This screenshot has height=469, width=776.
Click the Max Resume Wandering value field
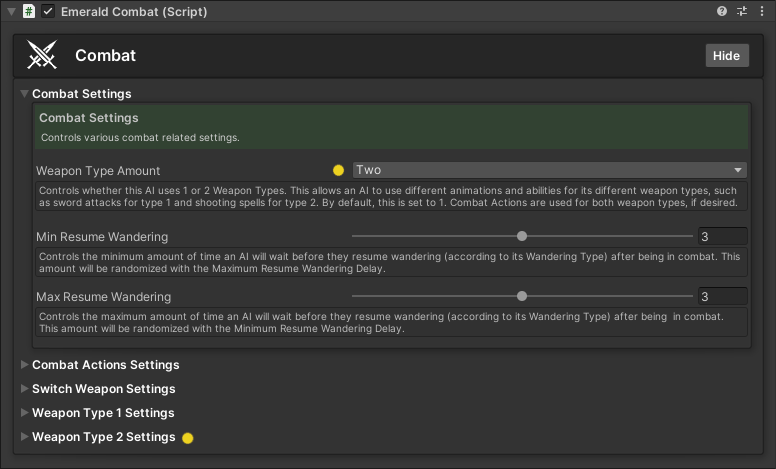(723, 297)
